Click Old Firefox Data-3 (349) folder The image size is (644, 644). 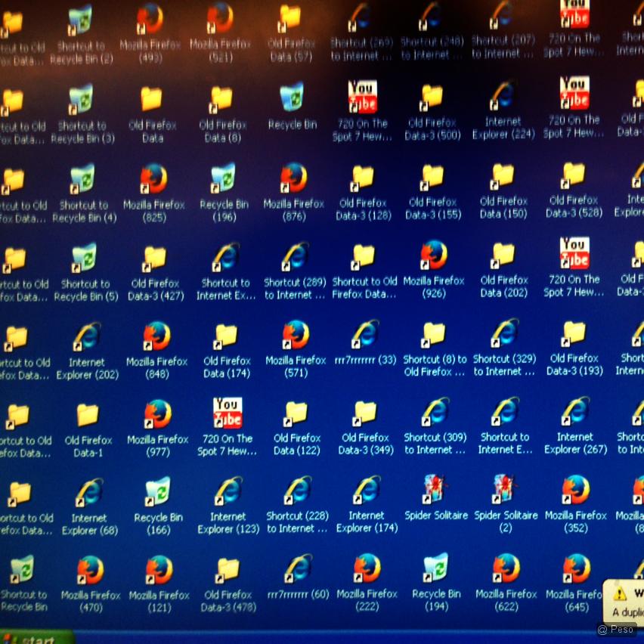coord(365,413)
